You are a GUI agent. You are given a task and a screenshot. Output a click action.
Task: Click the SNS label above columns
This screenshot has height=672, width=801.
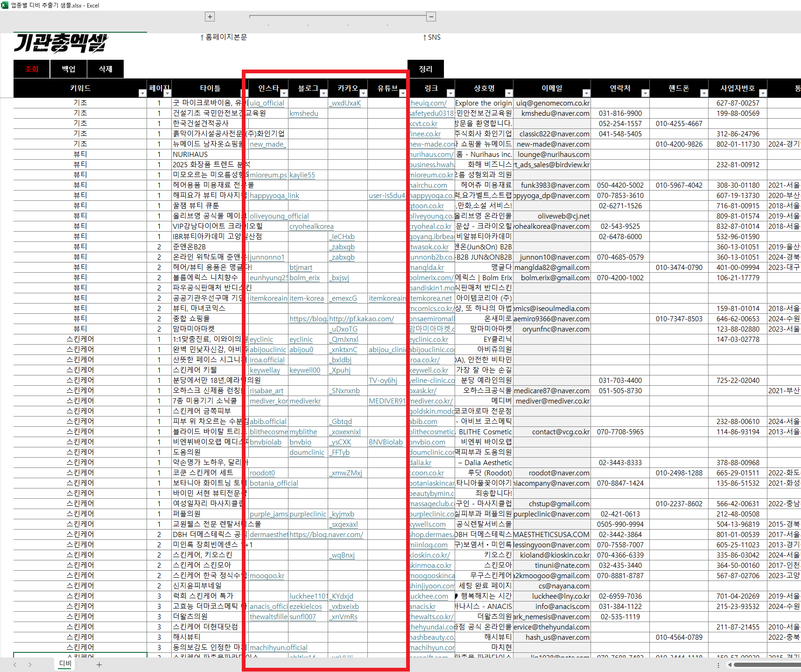pyautogui.click(x=432, y=37)
